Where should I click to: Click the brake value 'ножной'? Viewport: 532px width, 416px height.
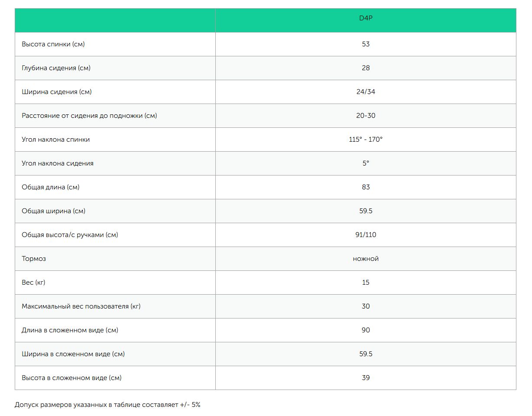366,259
